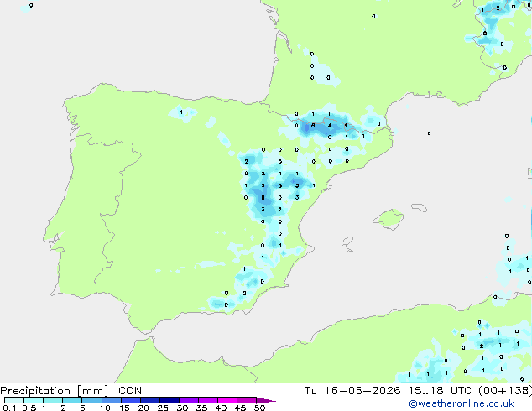This screenshot has height=411, width=532.
Task: Click the date "Tu 16-06-2026"
Action: coord(352,391)
